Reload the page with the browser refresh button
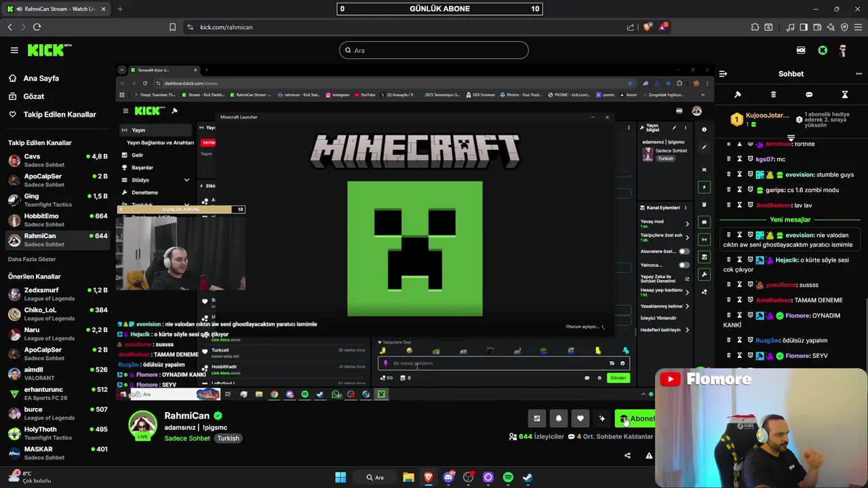 click(37, 27)
